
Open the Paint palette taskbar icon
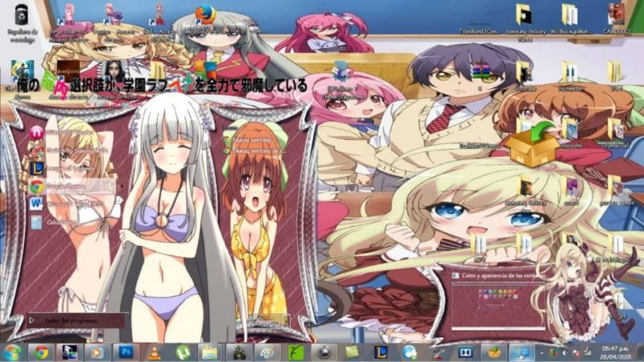coord(267,352)
